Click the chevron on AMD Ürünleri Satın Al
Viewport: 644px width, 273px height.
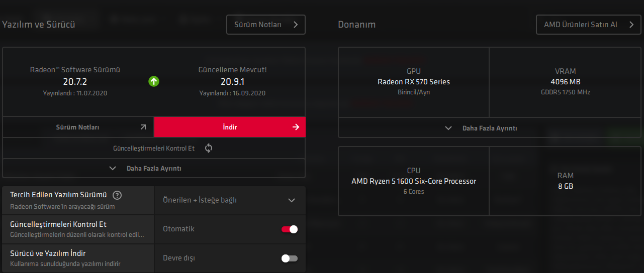tap(631, 25)
